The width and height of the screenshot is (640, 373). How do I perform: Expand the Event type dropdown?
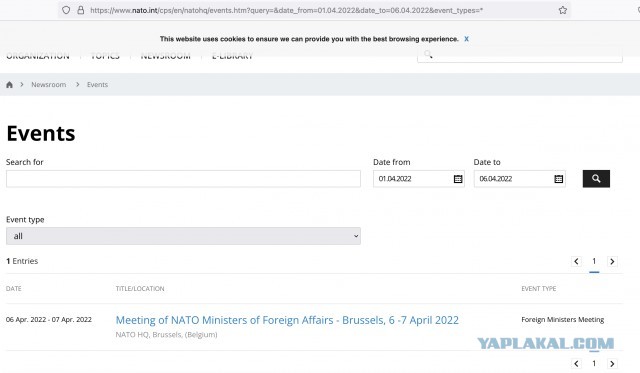click(183, 236)
